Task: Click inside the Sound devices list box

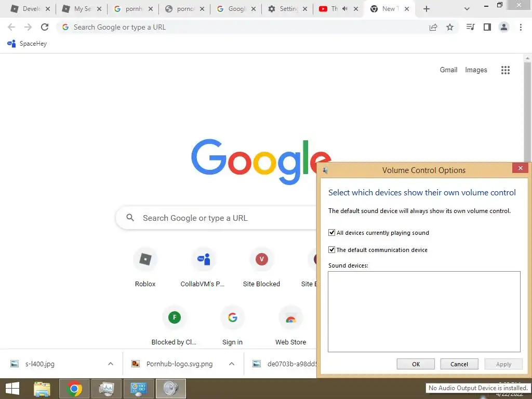Action: (x=424, y=312)
